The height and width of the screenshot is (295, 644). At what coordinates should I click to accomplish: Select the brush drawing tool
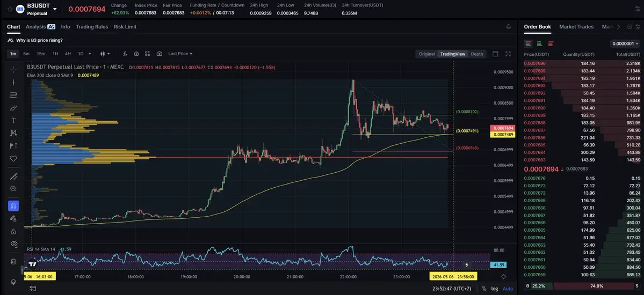[x=13, y=108]
